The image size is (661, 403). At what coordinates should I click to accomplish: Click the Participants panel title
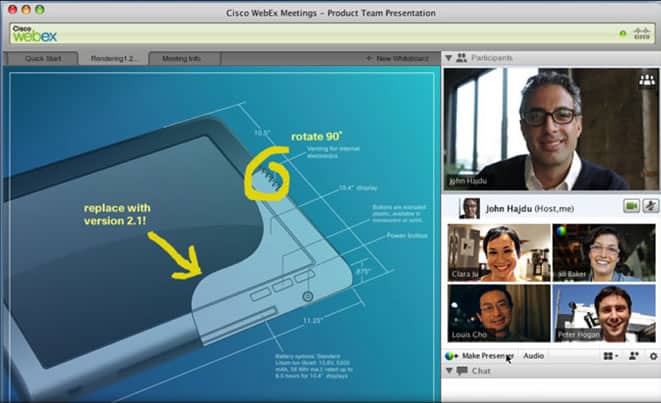[x=492, y=58]
